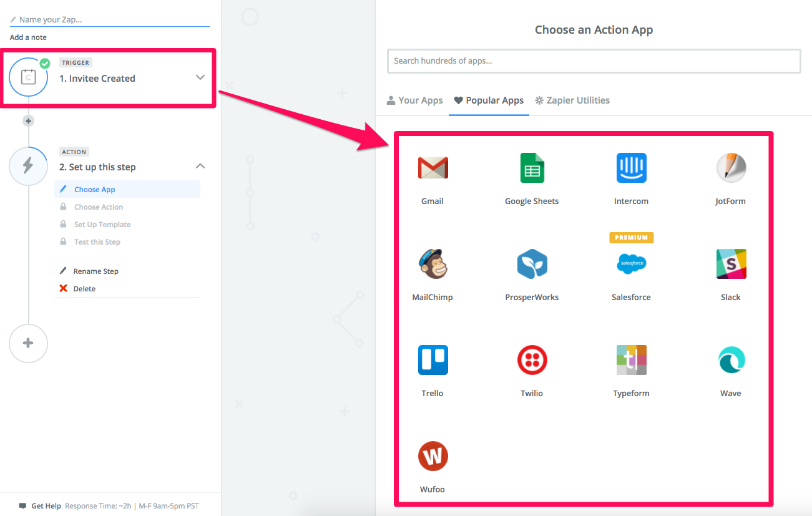812x516 pixels.
Task: Click the red X Delete icon
Action: (63, 289)
